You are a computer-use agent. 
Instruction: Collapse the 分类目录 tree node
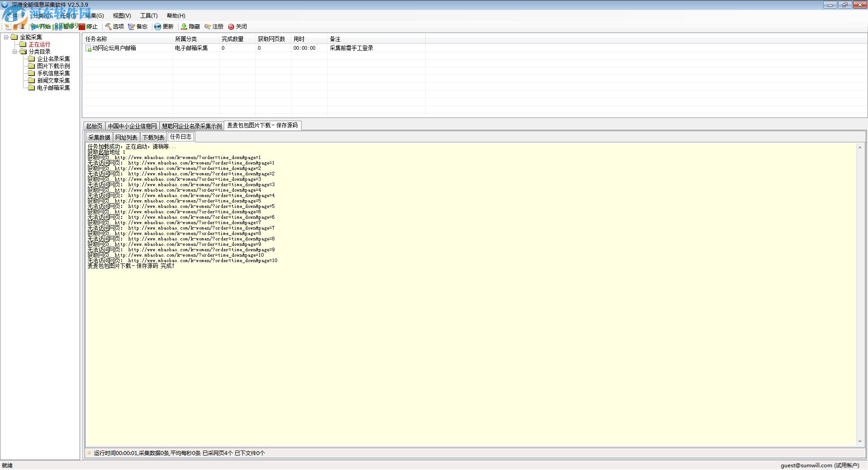tap(15, 52)
